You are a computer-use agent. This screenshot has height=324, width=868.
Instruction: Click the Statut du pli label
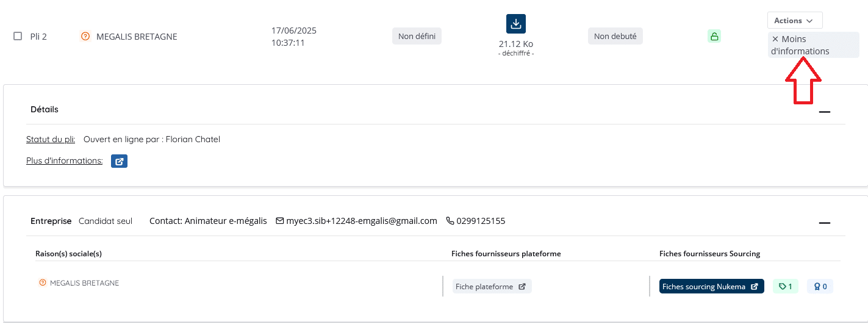(51, 139)
